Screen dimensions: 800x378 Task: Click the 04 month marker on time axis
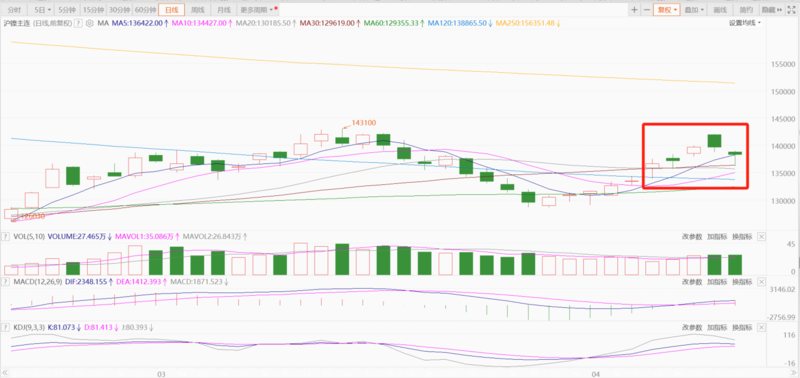pyautogui.click(x=596, y=374)
